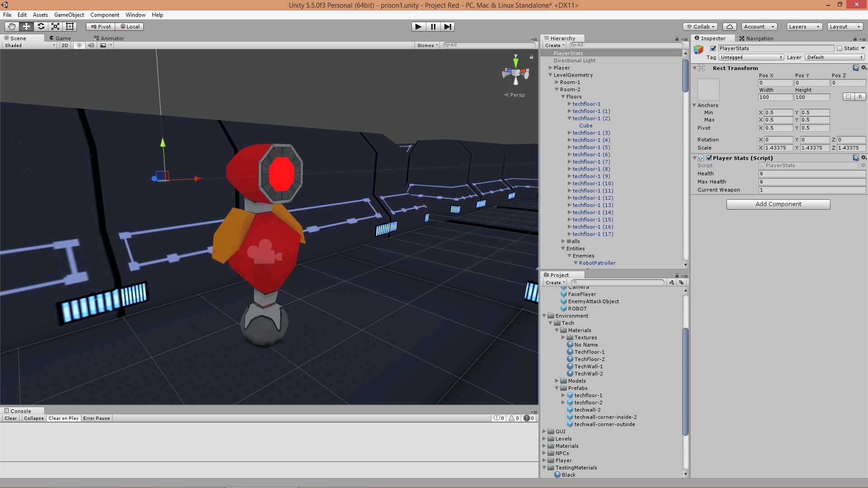Click the Play button

419,27
